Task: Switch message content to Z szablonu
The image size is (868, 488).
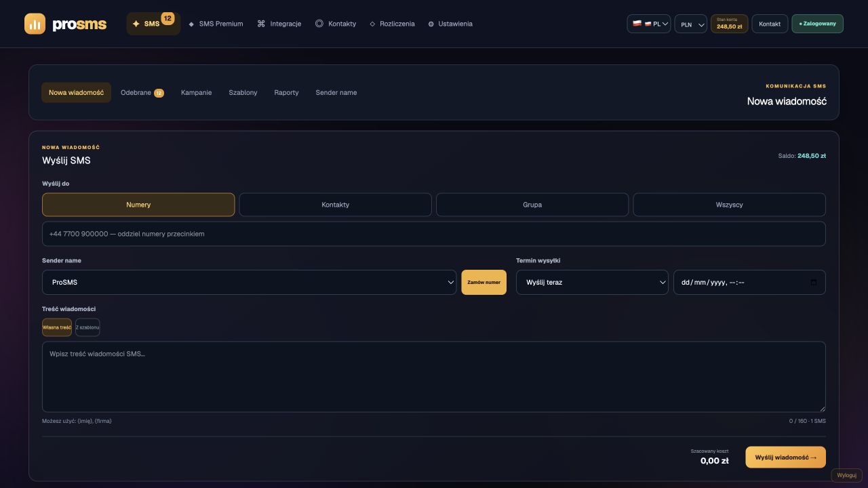Action: tap(87, 327)
